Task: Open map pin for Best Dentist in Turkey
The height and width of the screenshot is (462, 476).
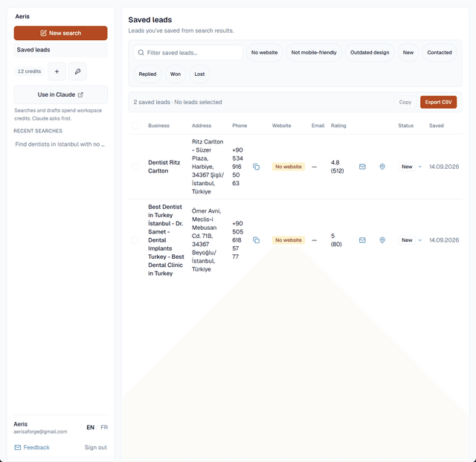Action: (382, 240)
